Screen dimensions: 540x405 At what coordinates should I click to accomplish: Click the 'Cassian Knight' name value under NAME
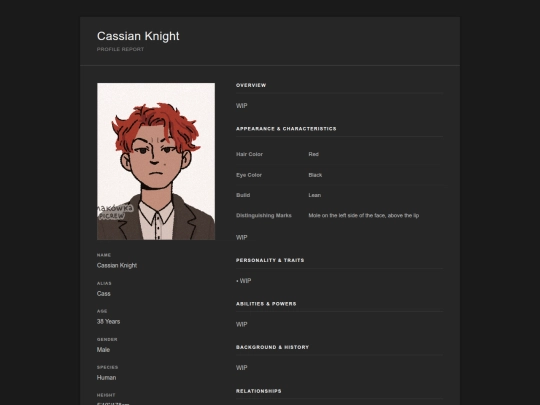coord(117,266)
